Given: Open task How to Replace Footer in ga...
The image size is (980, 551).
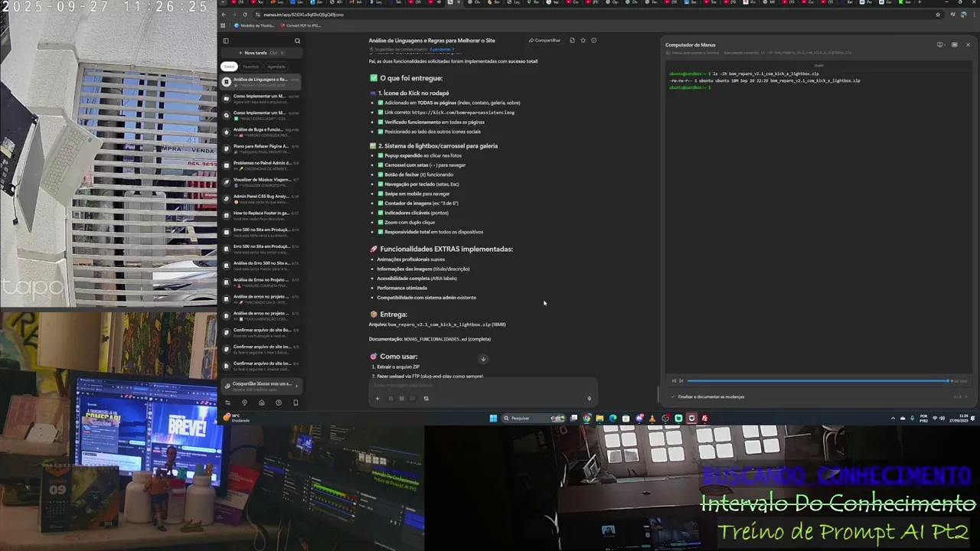Looking at the screenshot, I should pyautogui.click(x=260, y=216).
